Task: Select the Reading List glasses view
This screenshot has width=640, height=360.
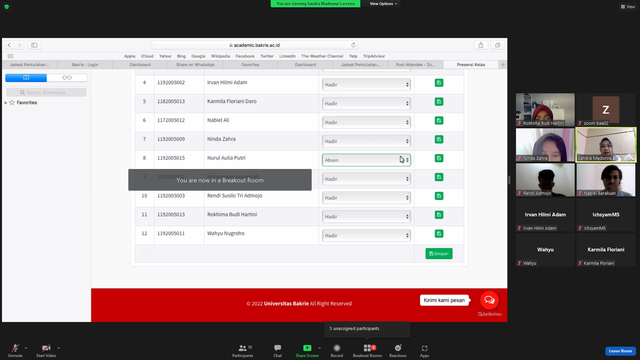Action: [67, 78]
